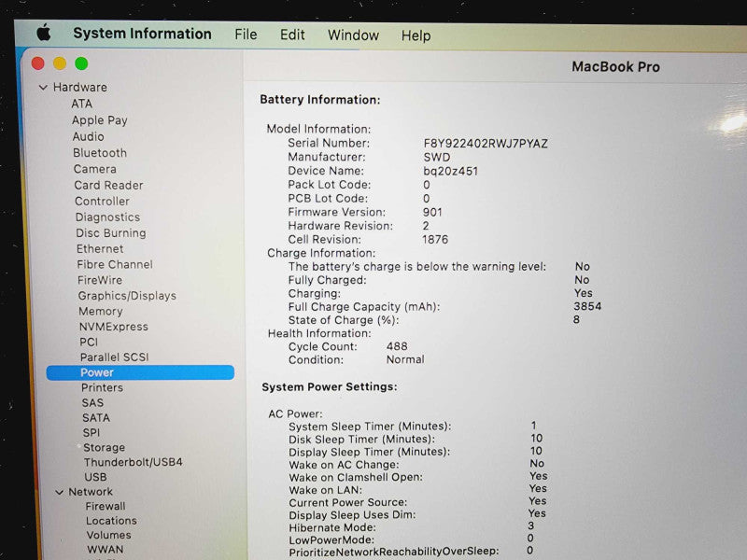Click the State of Charge (%) label
Image resolution: width=747 pixels, height=560 pixels.
343,320
